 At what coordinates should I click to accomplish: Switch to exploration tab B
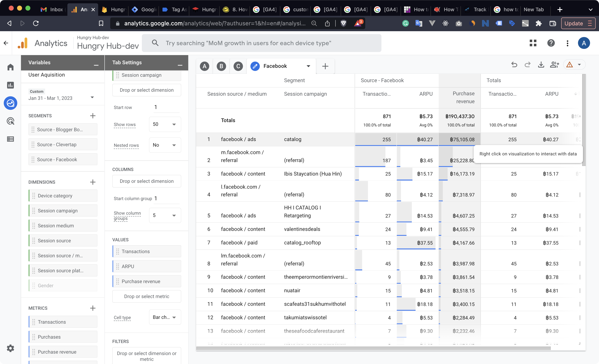tap(221, 66)
